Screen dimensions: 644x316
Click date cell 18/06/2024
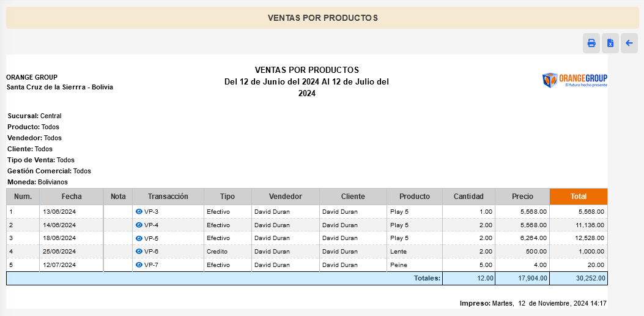click(59, 238)
